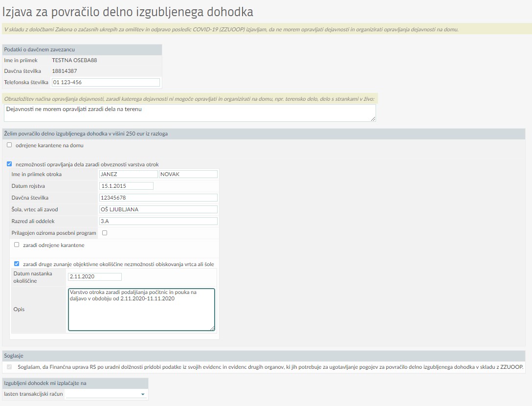Click the child's Davčna številka input

pos(157,198)
